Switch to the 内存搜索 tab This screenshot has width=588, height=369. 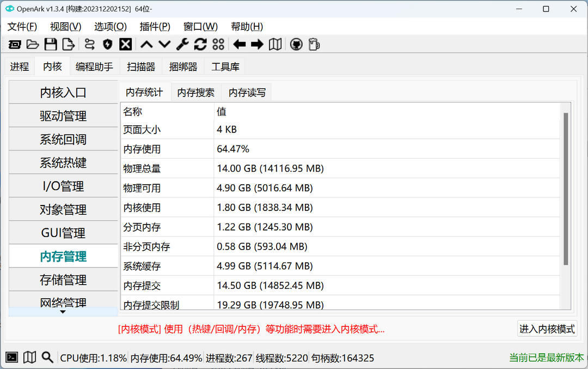(195, 92)
